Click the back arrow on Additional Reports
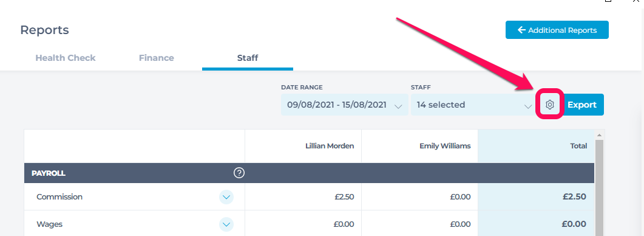The width and height of the screenshot is (644, 236). [521, 30]
